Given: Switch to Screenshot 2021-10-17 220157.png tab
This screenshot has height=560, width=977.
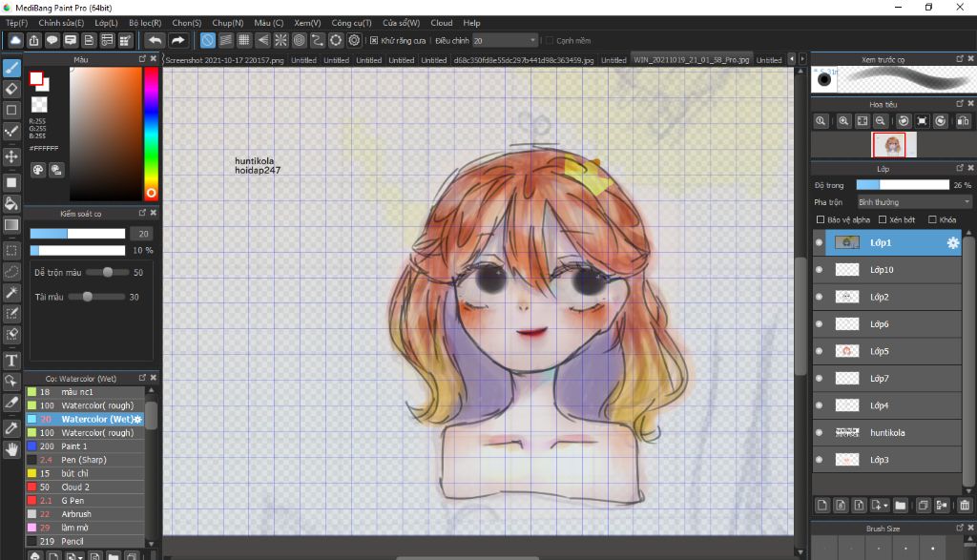Looking at the screenshot, I should [x=224, y=60].
